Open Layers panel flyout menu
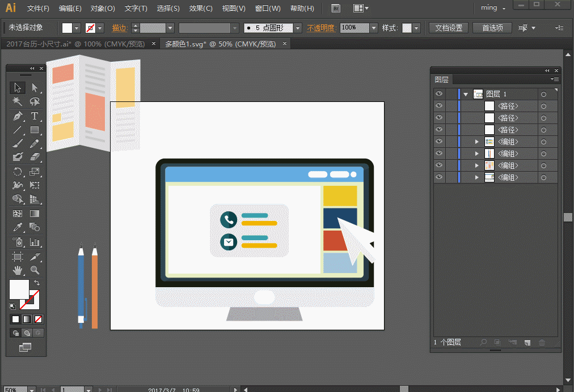The image size is (574, 392). [555, 79]
